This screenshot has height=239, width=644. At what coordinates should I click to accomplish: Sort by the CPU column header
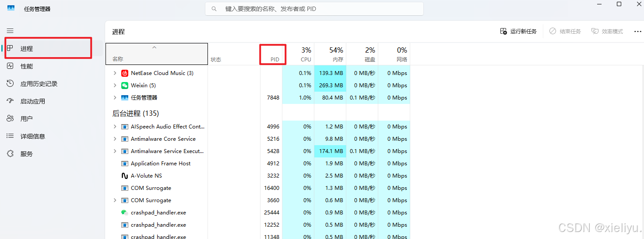click(x=298, y=54)
